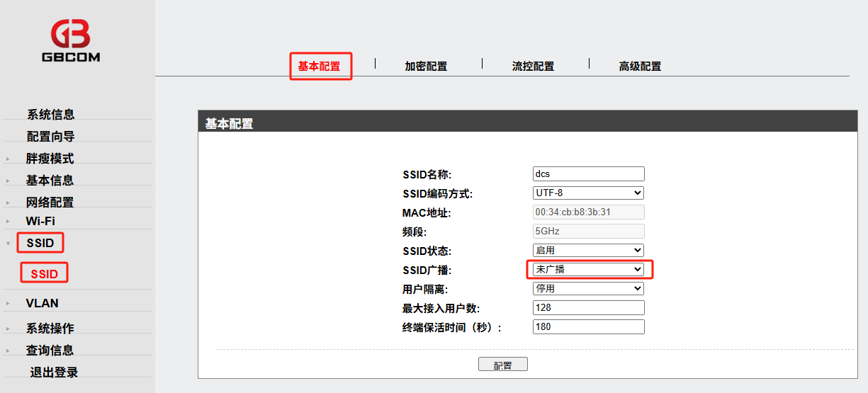The image size is (868, 393).
Task: Open the SSID广播 dropdown
Action: [589, 269]
